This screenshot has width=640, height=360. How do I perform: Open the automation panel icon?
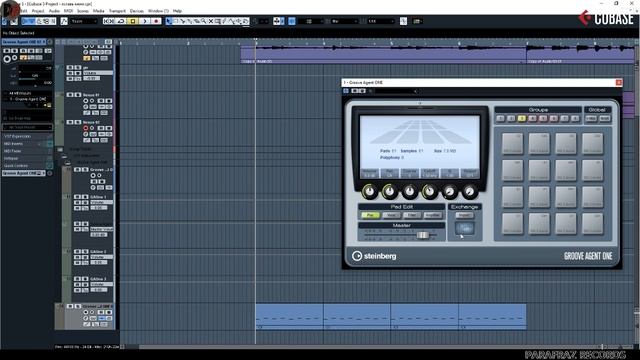pyautogui.click(x=64, y=21)
